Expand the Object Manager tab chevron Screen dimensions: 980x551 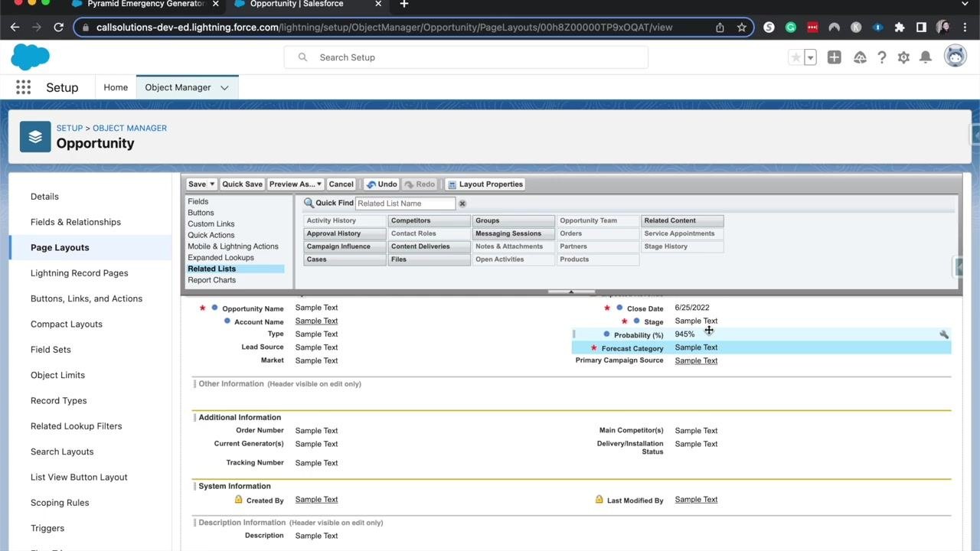(x=224, y=87)
